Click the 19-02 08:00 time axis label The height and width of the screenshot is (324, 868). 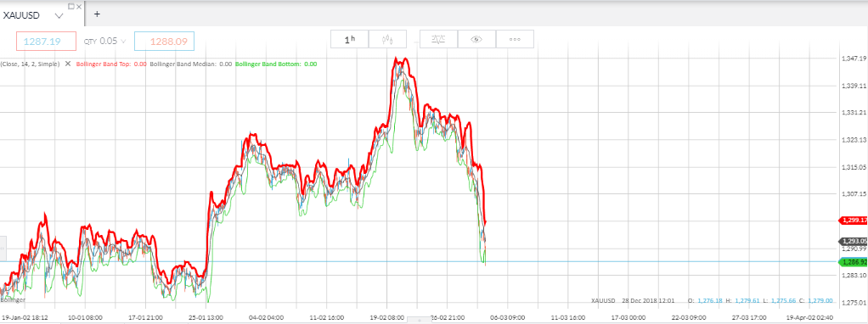[387, 318]
